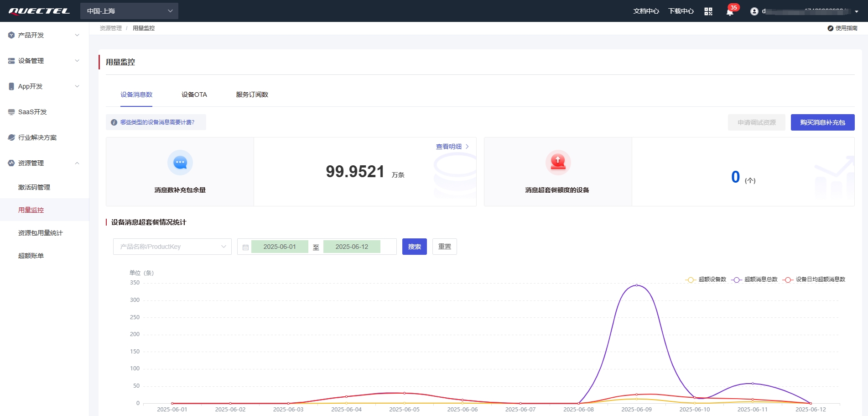Toggle 超额设备数 legend series
The height and width of the screenshot is (416, 868).
[706, 279]
